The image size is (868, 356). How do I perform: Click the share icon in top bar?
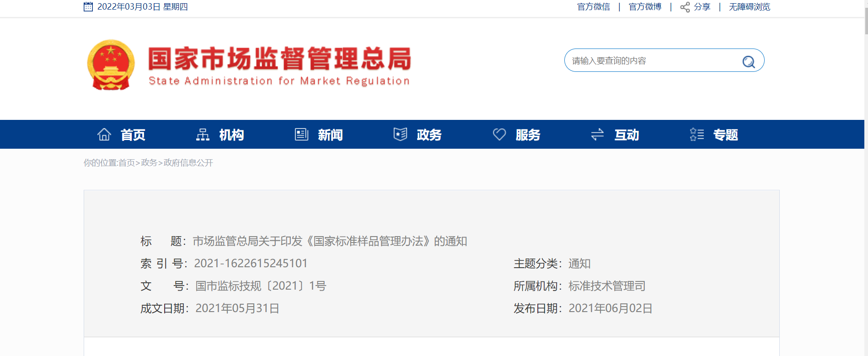click(x=685, y=7)
